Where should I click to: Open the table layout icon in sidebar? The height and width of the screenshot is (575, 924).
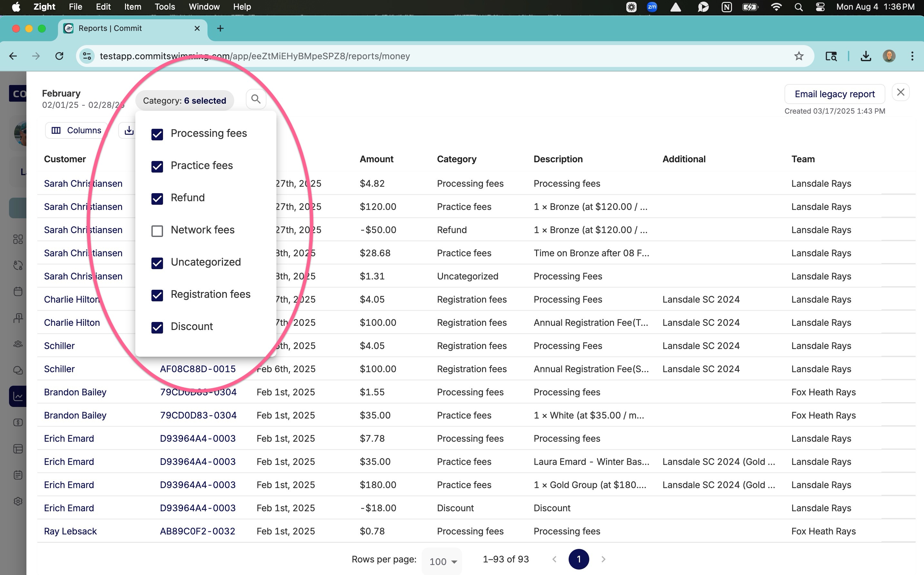[x=18, y=449]
